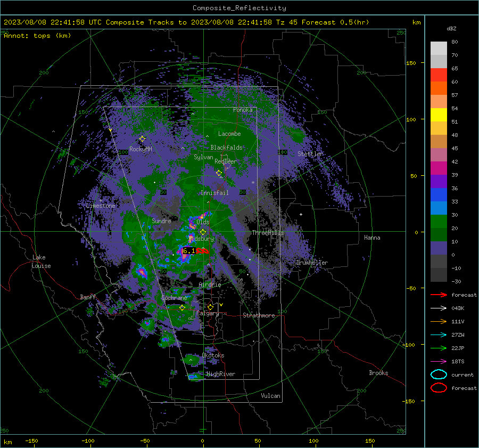Image resolution: width=479 pixels, height=448 pixels.
Task: Click the cyan current ellipse in legend
Action: click(x=439, y=374)
